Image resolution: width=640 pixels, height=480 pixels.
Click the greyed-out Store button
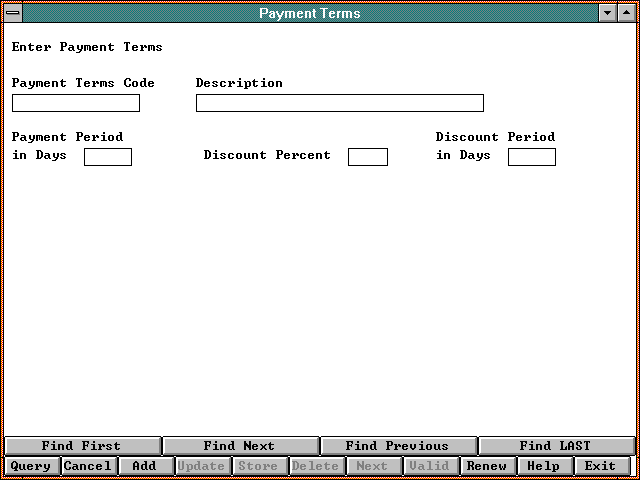click(259, 466)
